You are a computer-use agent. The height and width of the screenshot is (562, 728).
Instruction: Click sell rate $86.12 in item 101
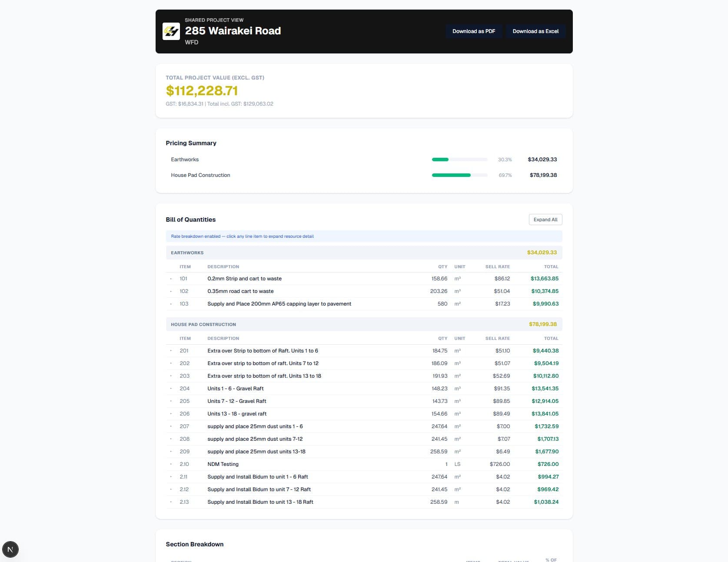[x=502, y=279]
